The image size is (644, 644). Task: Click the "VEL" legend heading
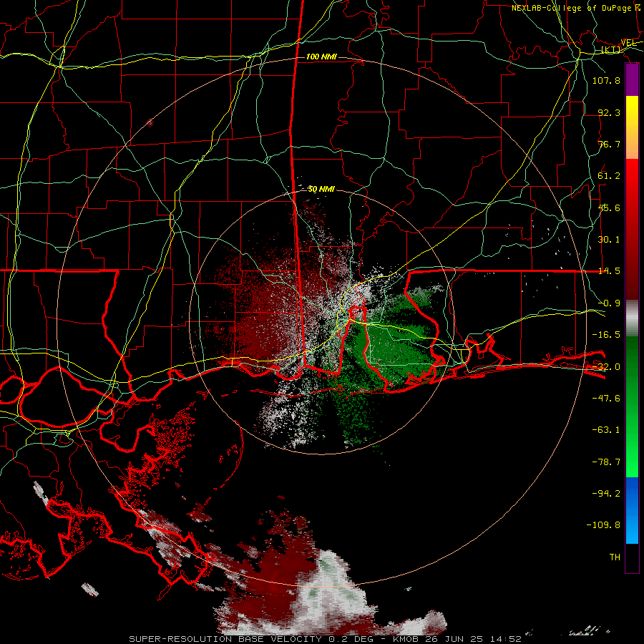pos(628,43)
